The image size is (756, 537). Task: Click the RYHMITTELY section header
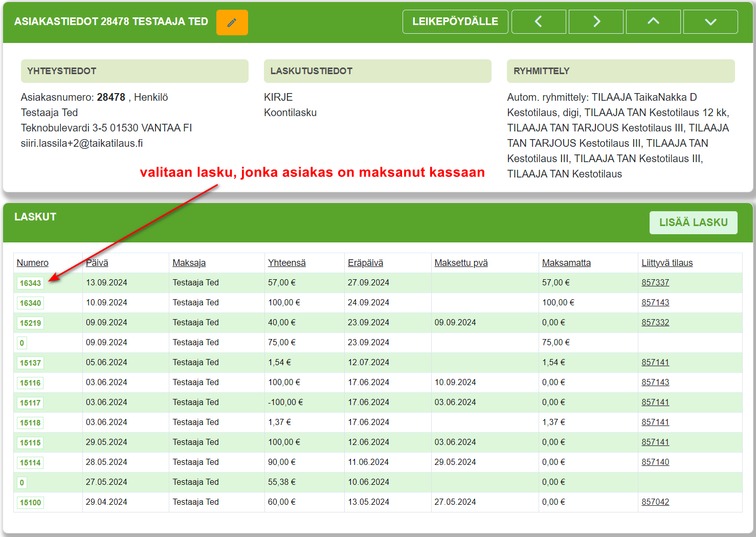pos(620,71)
